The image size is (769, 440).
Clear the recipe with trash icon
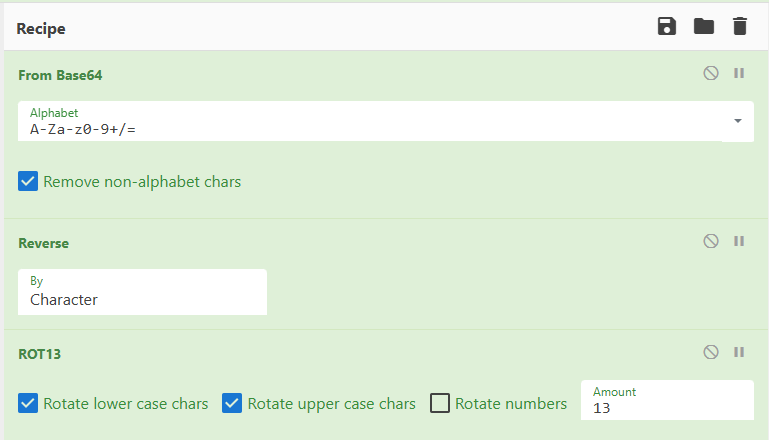pos(740,27)
